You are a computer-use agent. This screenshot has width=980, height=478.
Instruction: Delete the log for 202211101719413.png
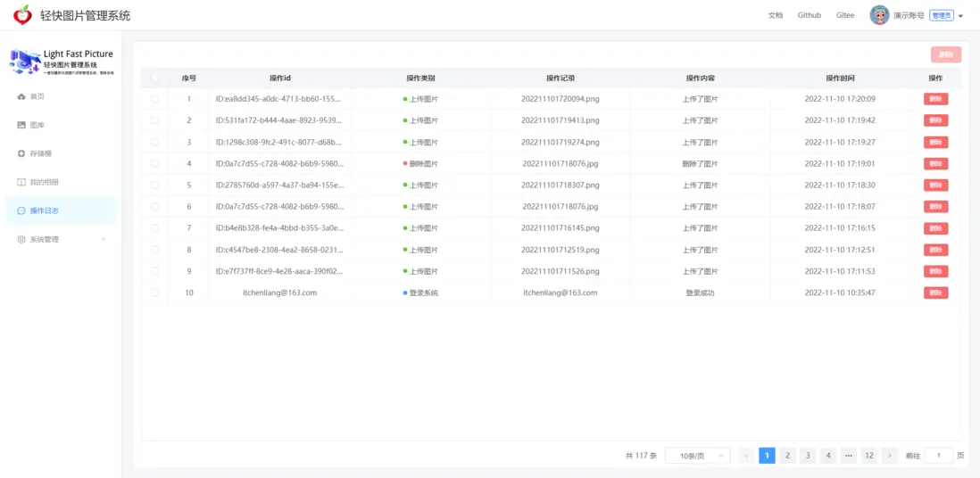(x=935, y=120)
